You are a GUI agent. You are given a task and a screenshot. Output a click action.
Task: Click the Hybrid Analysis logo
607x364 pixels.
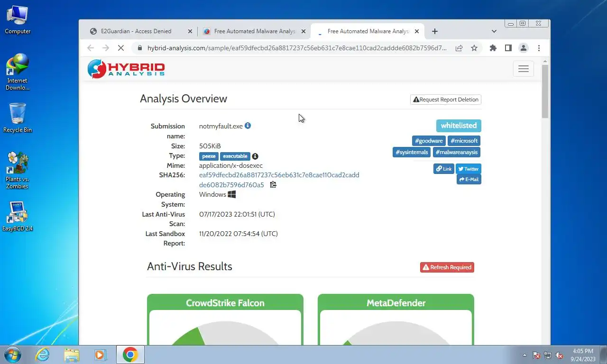click(126, 69)
